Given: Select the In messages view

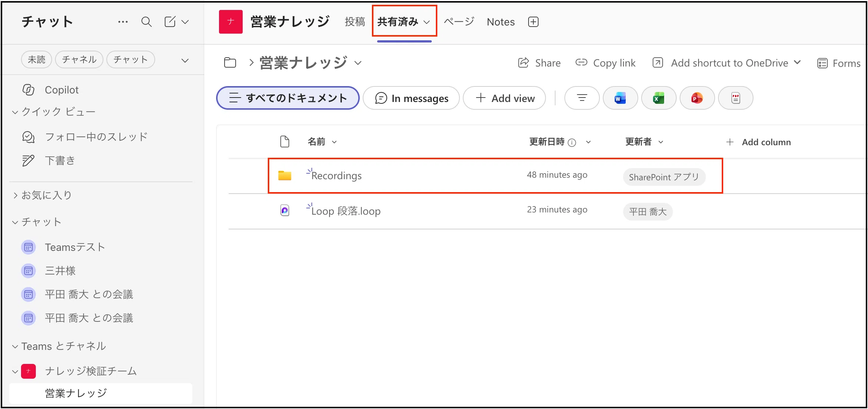Looking at the screenshot, I should click(411, 98).
